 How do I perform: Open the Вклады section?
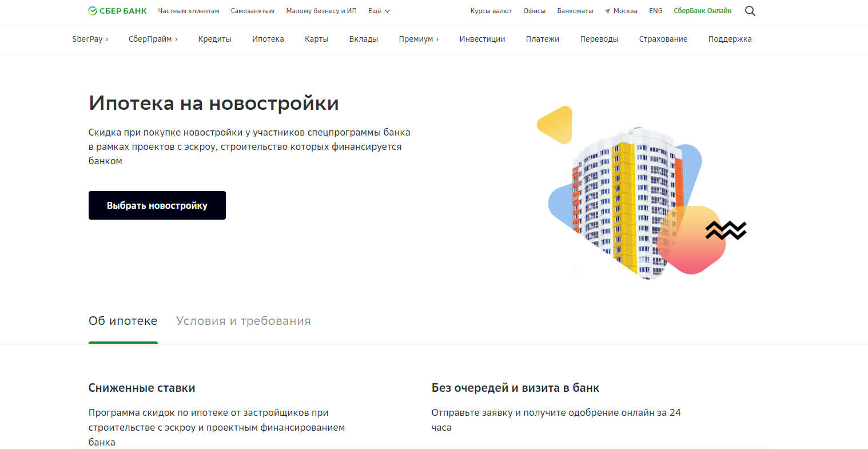[x=364, y=39]
